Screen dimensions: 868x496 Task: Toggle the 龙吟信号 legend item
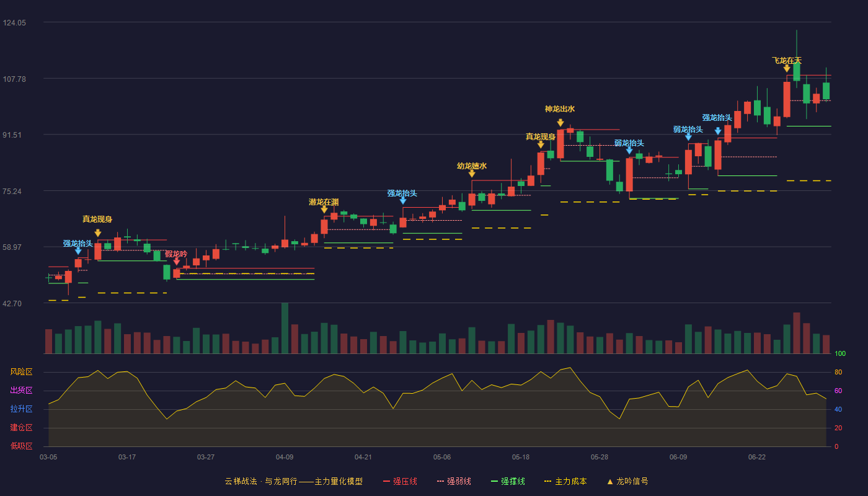tap(627, 481)
